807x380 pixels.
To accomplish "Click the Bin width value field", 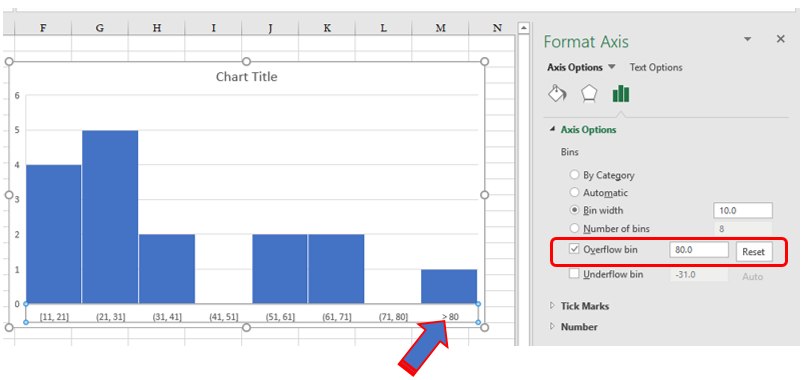I will pyautogui.click(x=743, y=211).
